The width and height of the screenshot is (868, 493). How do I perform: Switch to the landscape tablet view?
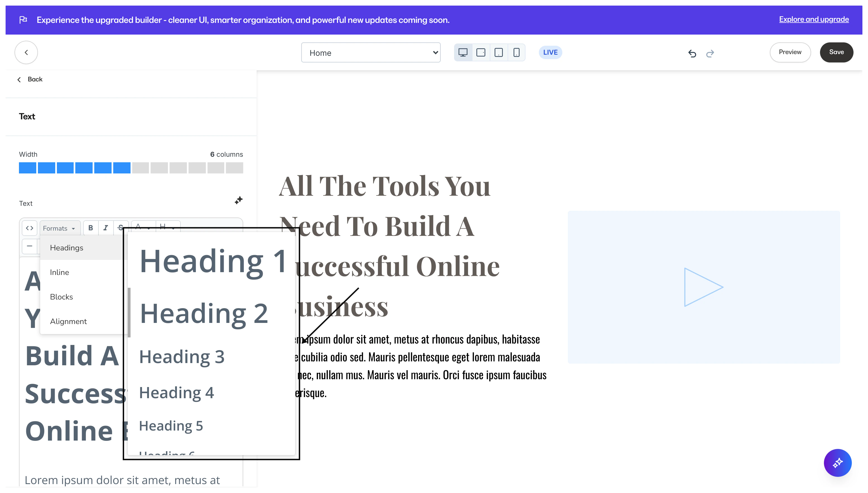click(481, 52)
